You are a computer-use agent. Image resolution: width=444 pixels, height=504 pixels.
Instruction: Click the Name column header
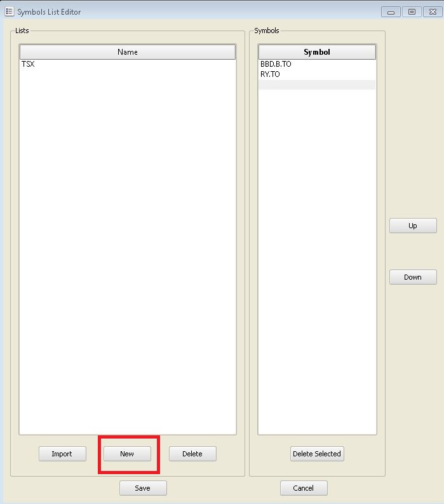128,52
